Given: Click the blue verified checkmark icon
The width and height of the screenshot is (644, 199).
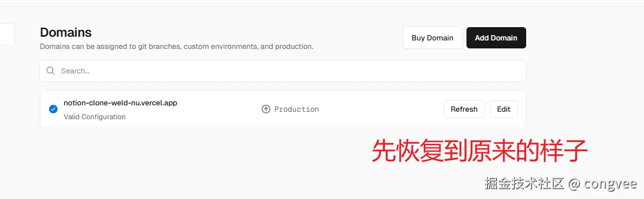Looking at the screenshot, I should point(53,109).
